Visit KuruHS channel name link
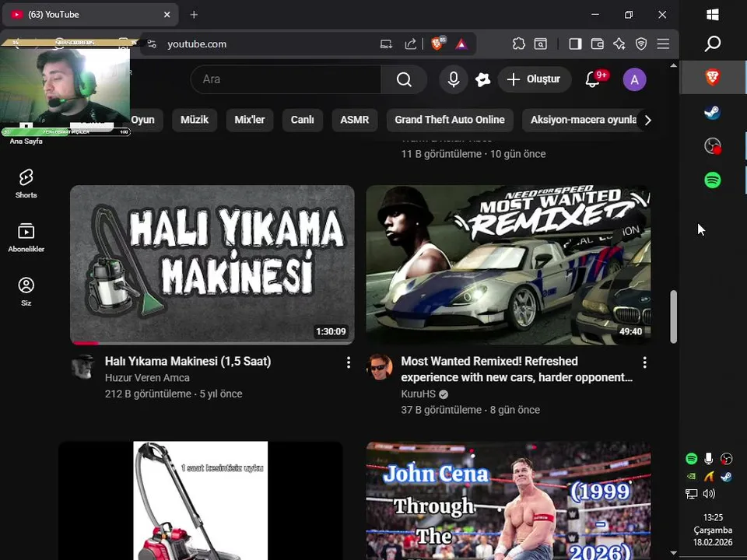This screenshot has height=560, width=747. click(x=419, y=394)
